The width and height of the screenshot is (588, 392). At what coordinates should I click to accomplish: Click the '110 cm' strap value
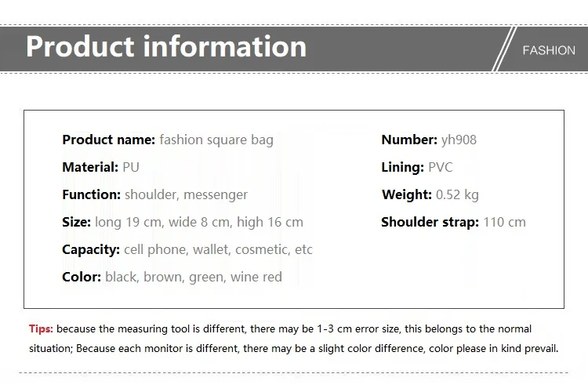(x=504, y=222)
